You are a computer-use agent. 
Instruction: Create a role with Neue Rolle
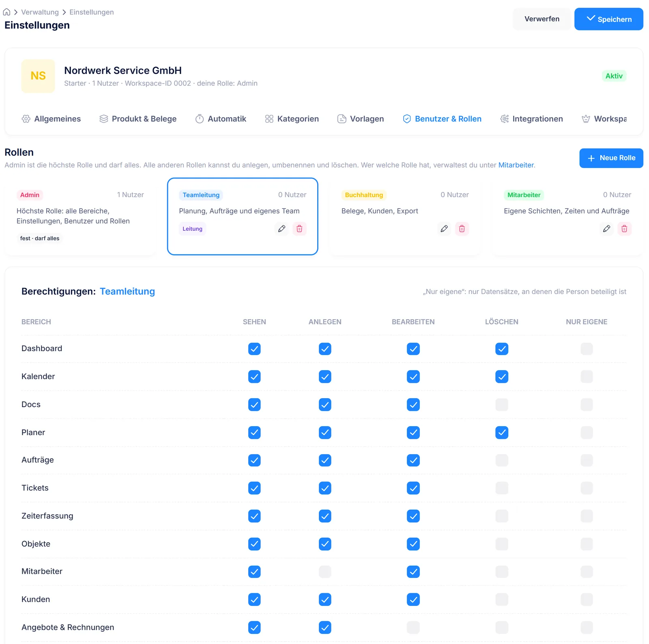[611, 158]
